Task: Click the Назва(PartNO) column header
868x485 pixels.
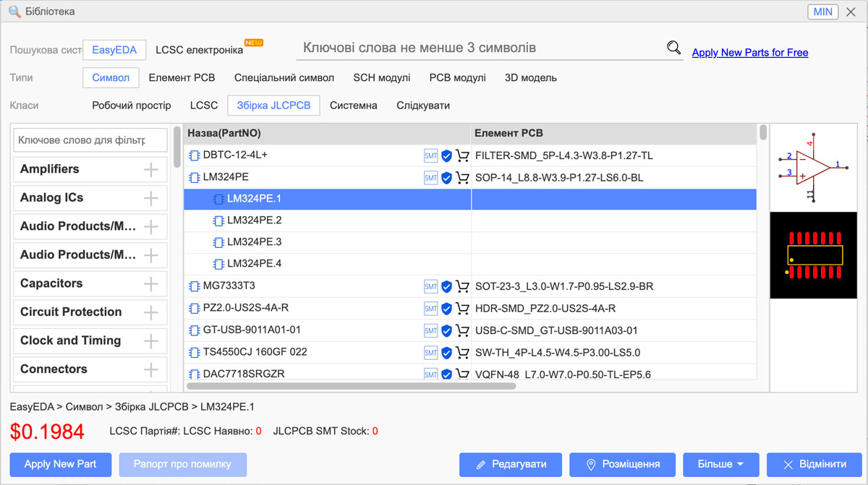Action: click(327, 133)
